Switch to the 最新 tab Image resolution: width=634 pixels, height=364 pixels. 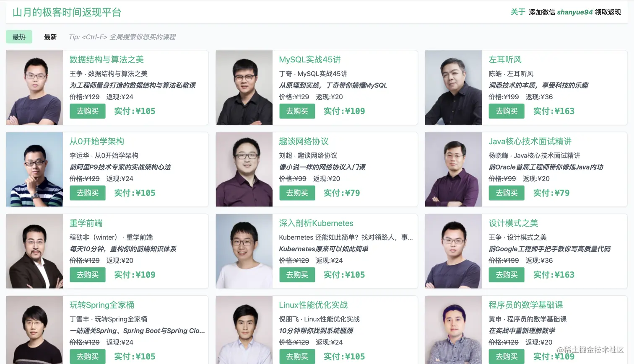tap(50, 37)
